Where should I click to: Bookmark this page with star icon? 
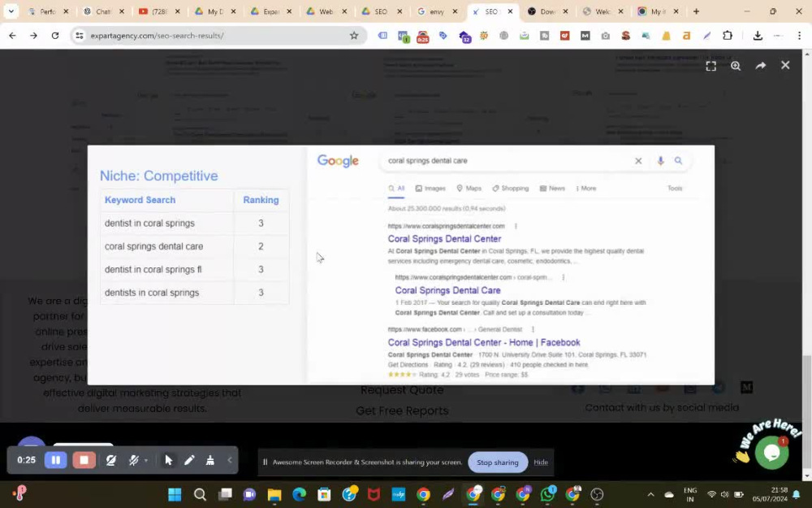point(354,35)
